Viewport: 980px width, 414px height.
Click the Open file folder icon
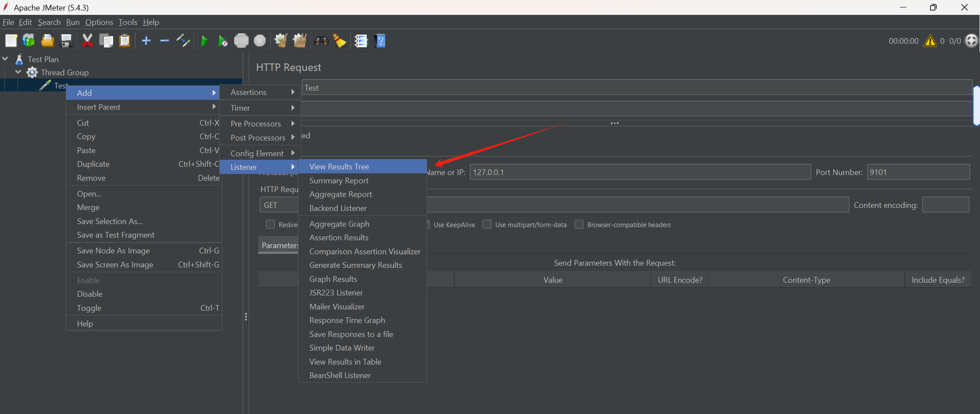(47, 41)
